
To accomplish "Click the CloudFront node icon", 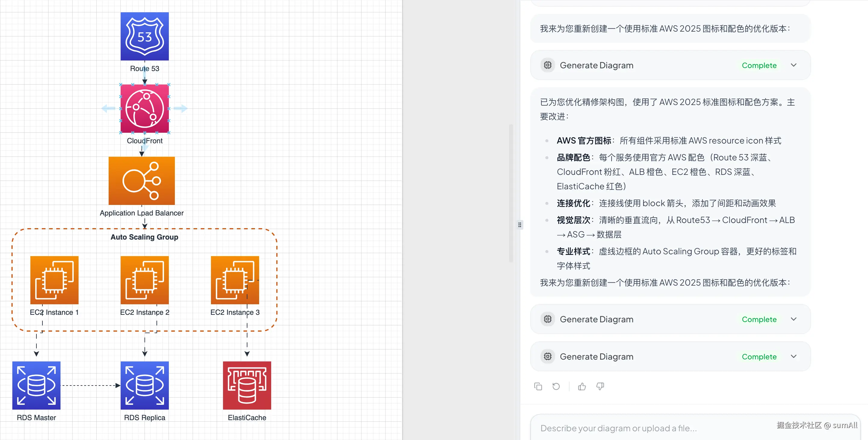I will coord(144,108).
